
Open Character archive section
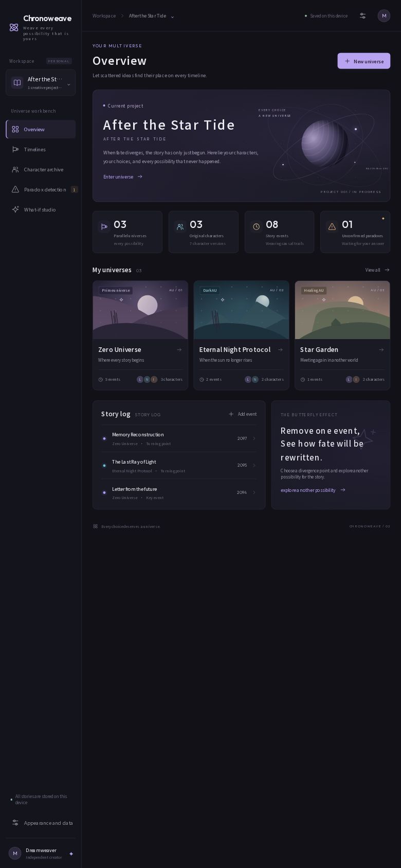click(41, 170)
